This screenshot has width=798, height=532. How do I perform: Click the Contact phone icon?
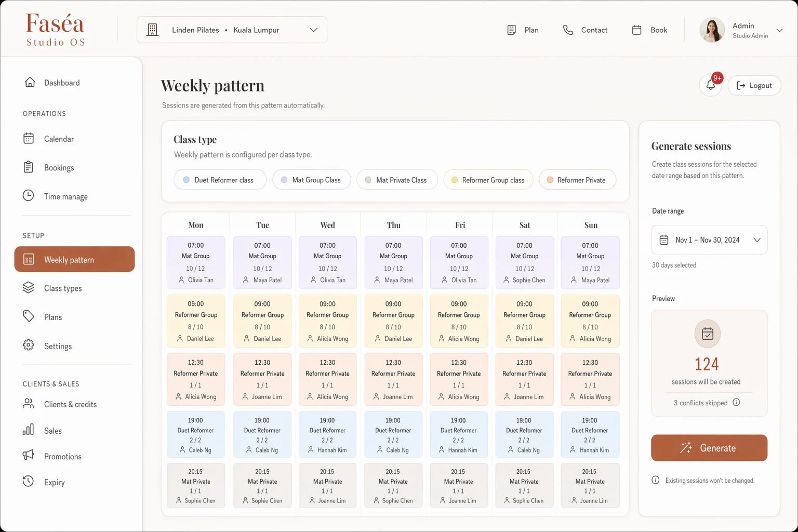pyautogui.click(x=568, y=30)
